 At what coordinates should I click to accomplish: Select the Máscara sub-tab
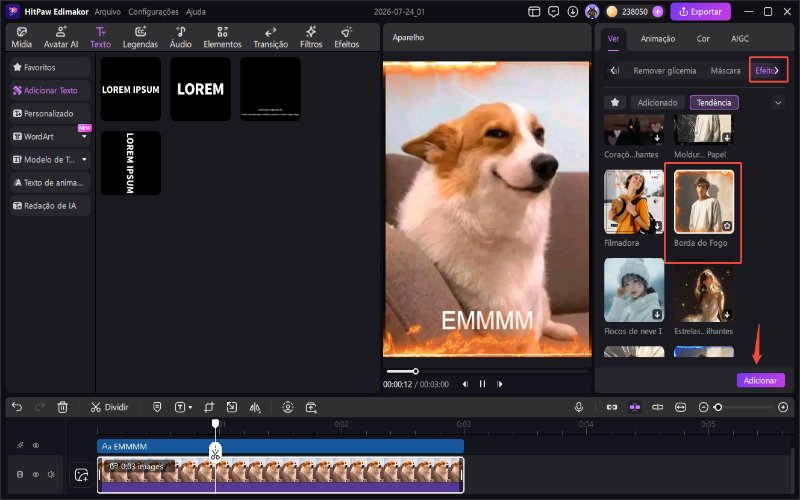[x=726, y=71]
